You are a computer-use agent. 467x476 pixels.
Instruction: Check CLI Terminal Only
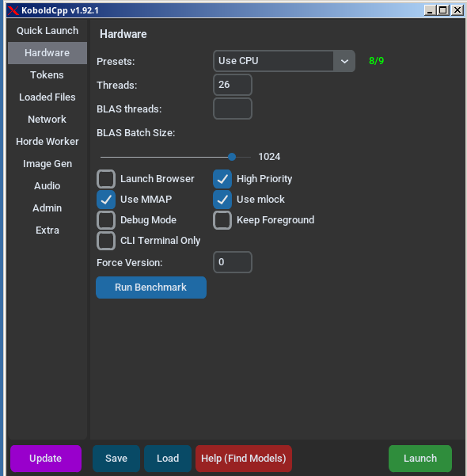(106, 241)
